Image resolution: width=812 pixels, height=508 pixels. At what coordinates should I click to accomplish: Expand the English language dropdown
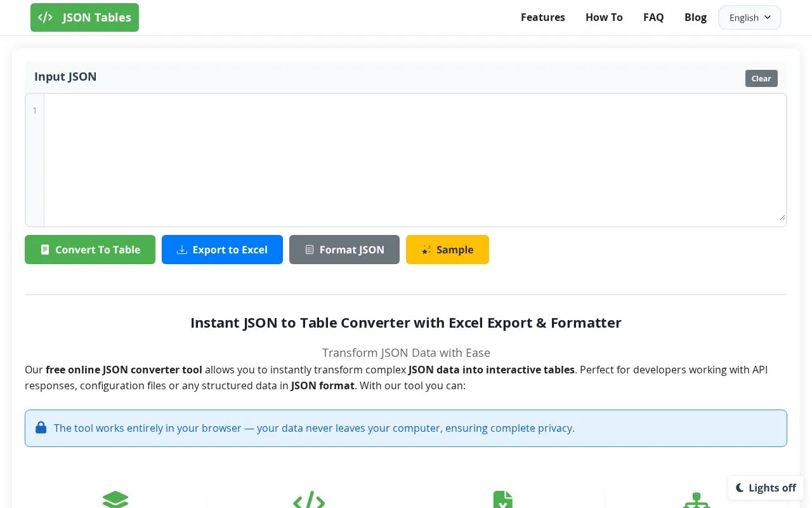pos(750,18)
